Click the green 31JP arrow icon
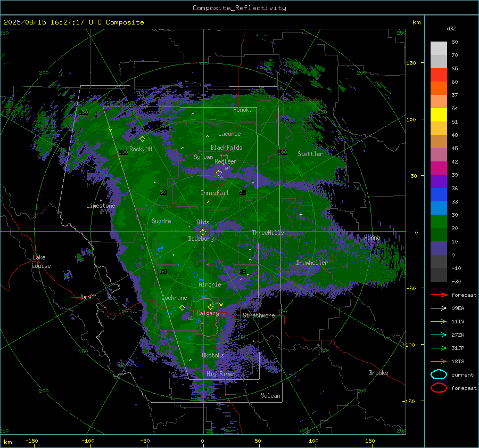This screenshot has width=479, height=448. 439,348
